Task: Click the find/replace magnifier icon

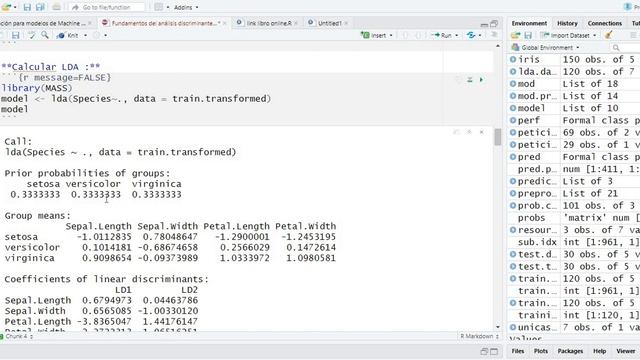Action: (x=45, y=35)
